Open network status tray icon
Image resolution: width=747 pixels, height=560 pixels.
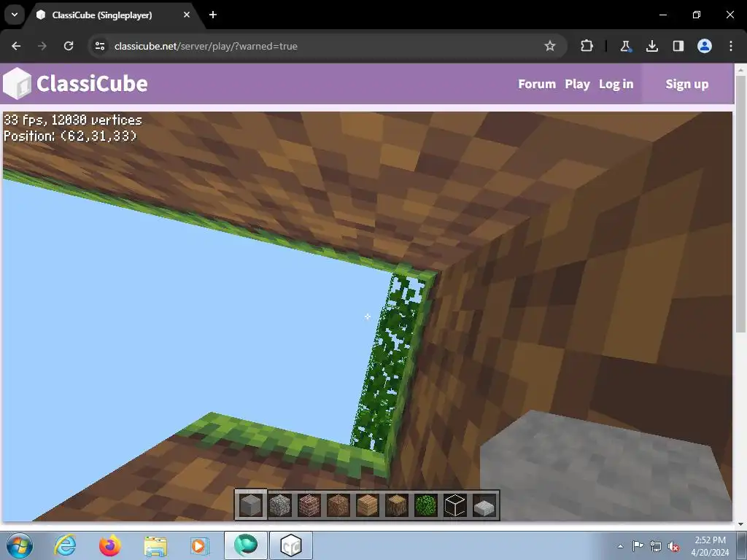(656, 546)
